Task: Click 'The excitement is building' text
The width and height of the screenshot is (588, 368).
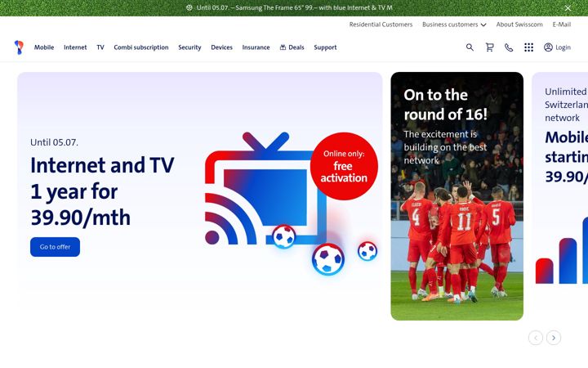Action: click(x=445, y=147)
